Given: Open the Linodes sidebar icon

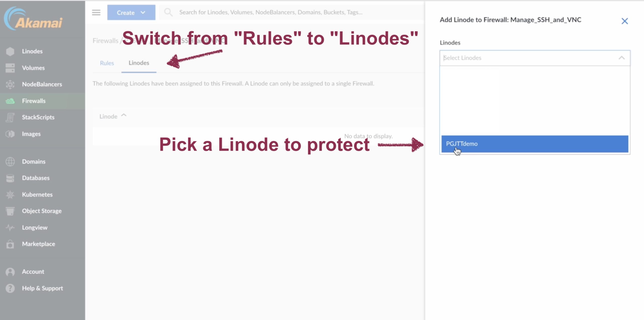Looking at the screenshot, I should 10,51.
